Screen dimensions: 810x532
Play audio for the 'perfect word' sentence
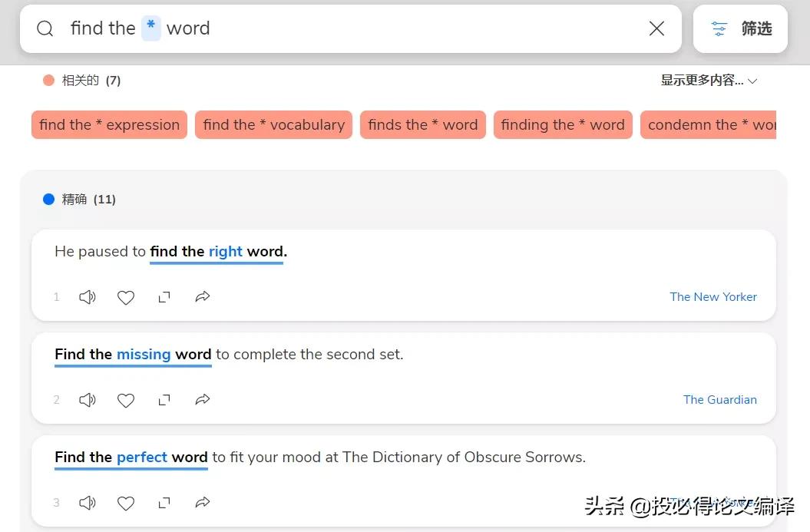(x=88, y=503)
